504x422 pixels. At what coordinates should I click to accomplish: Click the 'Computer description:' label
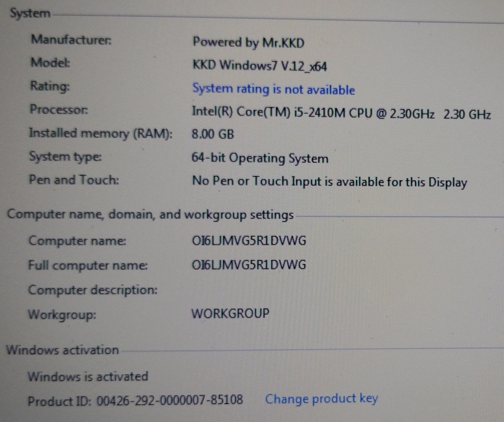tap(93, 290)
